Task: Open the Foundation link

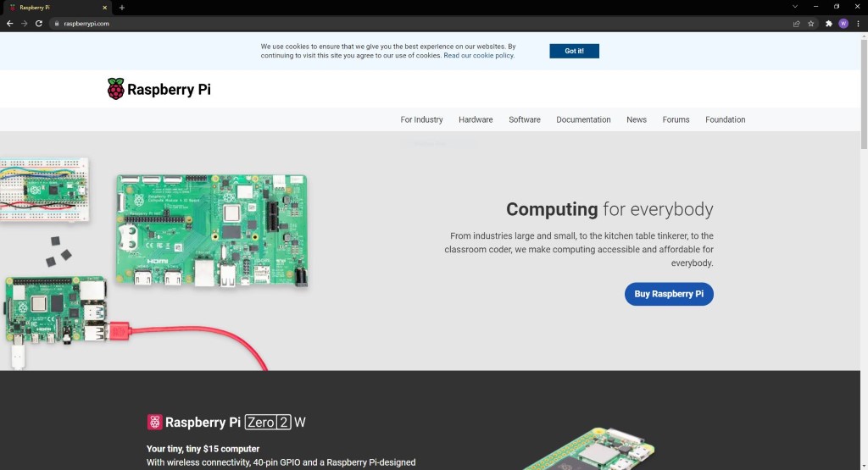Action: [x=726, y=119]
